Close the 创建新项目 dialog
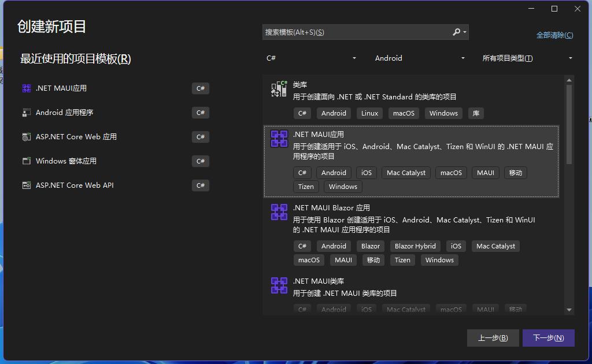 click(x=578, y=9)
